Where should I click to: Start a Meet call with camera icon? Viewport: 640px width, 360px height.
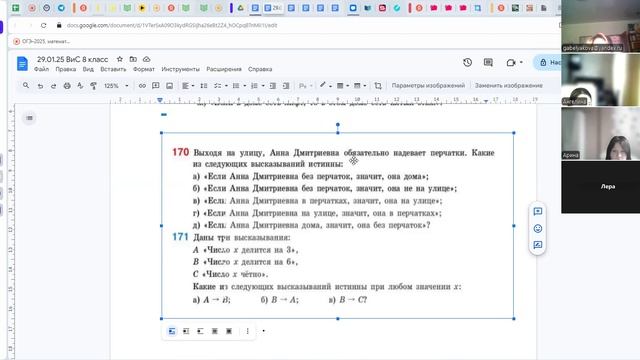pos(511,62)
